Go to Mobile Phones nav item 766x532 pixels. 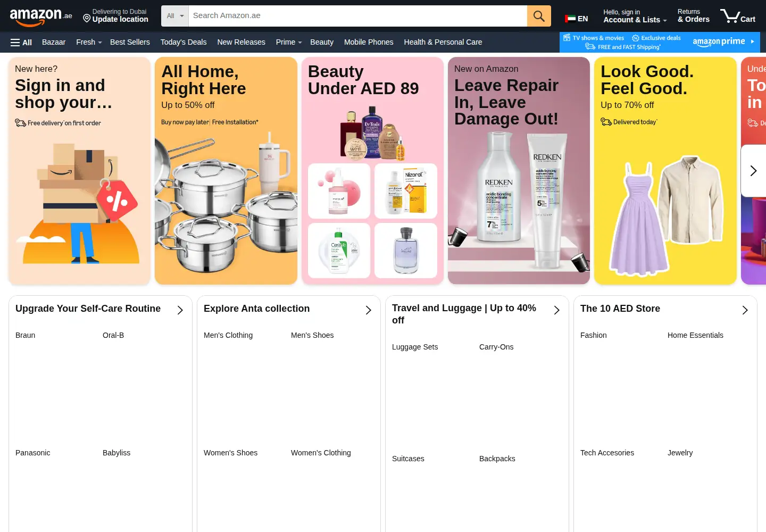click(x=369, y=42)
